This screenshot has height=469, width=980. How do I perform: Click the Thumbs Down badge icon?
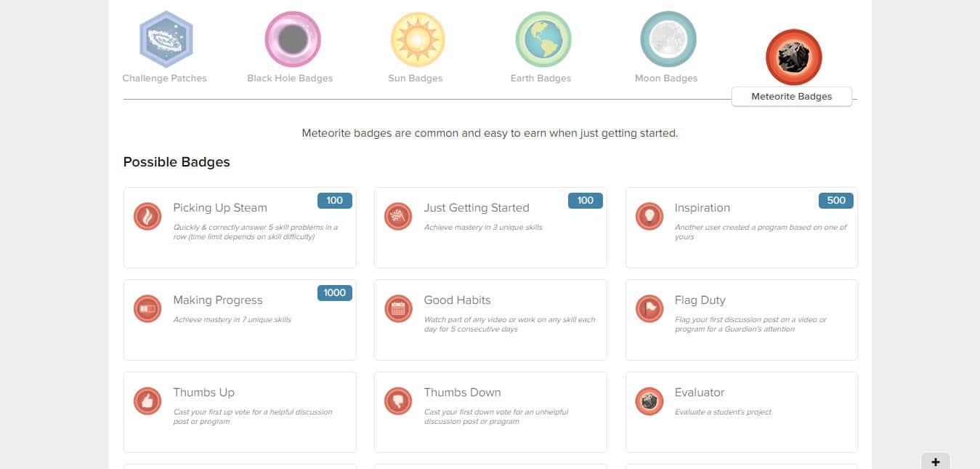(398, 401)
